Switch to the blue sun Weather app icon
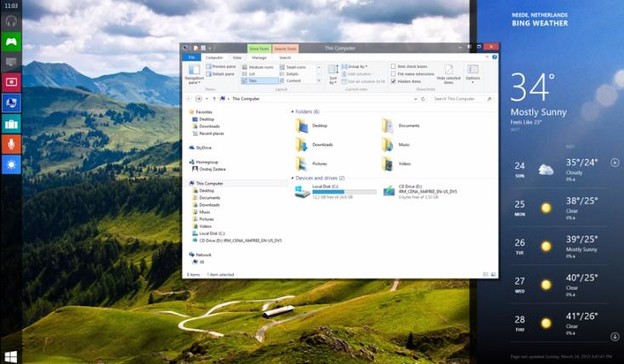 (x=11, y=165)
